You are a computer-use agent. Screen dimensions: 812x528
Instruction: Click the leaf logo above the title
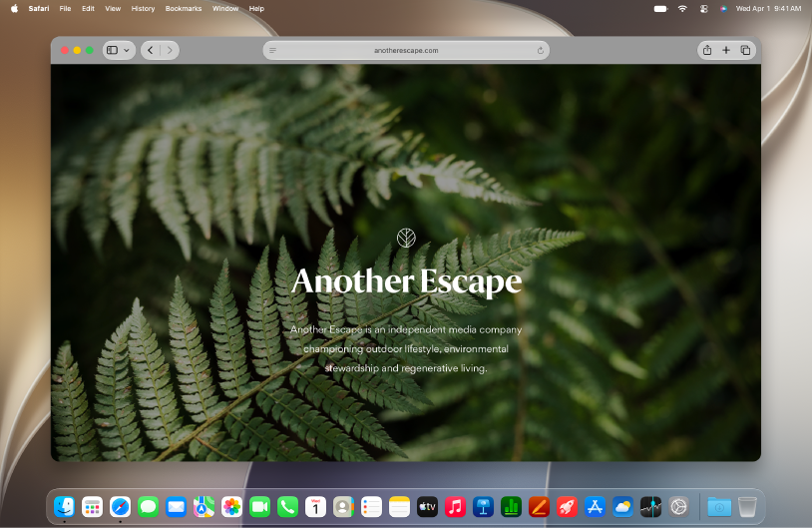(406, 238)
